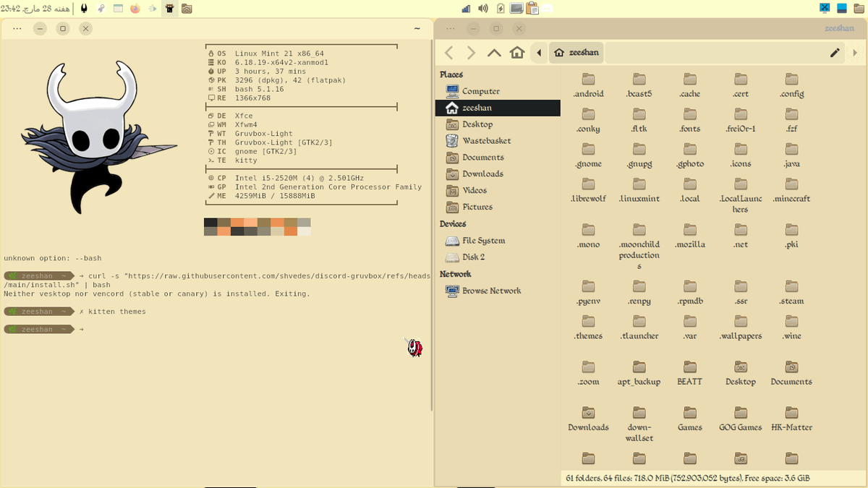Click the Places header in the sidebar
The width and height of the screenshot is (868, 488).
(451, 74)
